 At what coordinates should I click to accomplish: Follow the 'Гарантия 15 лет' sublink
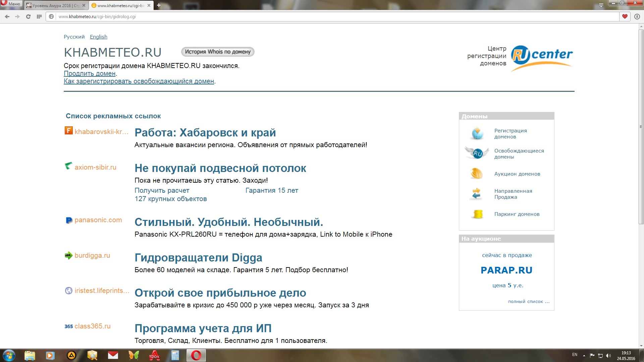click(x=272, y=190)
